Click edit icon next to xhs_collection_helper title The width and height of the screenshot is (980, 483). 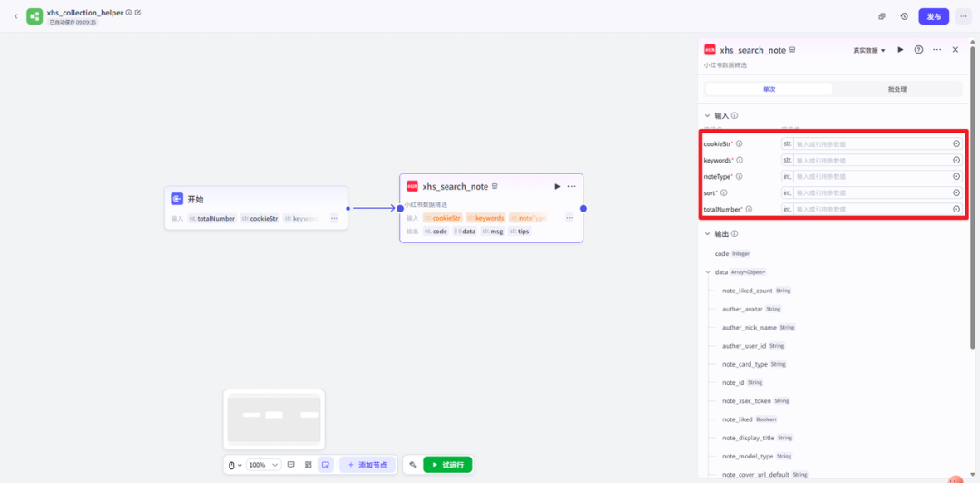(x=137, y=13)
